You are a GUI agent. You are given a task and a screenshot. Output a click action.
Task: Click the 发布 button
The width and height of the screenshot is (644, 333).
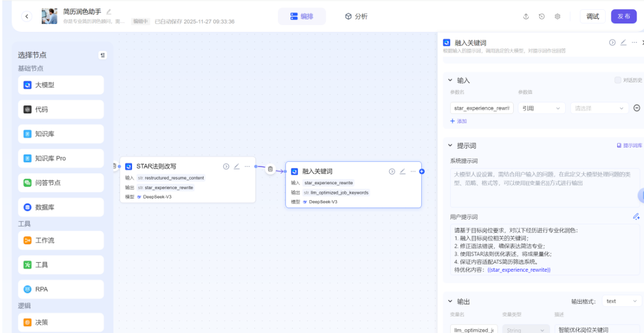tap(623, 17)
